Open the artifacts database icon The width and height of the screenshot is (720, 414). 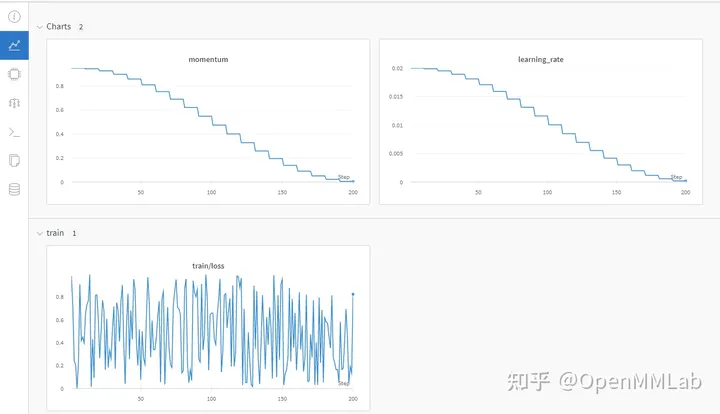[14, 190]
